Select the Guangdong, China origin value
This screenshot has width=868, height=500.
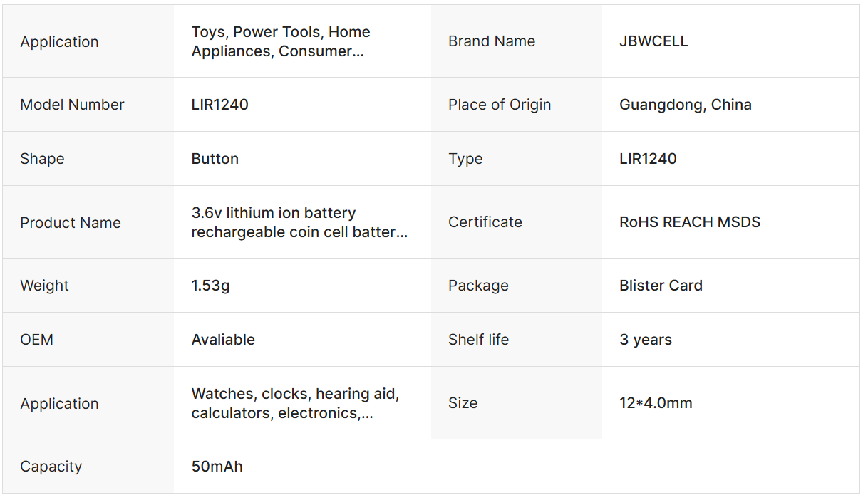click(x=685, y=105)
